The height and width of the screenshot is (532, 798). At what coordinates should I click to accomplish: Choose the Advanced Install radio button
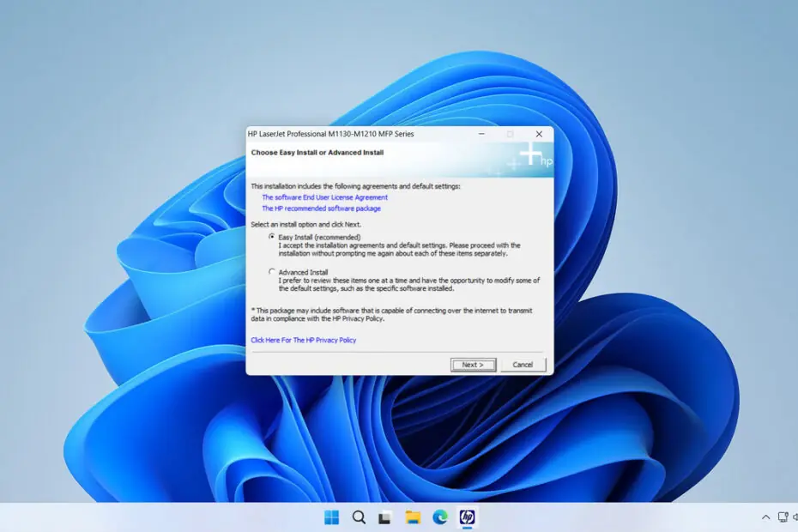pos(272,272)
